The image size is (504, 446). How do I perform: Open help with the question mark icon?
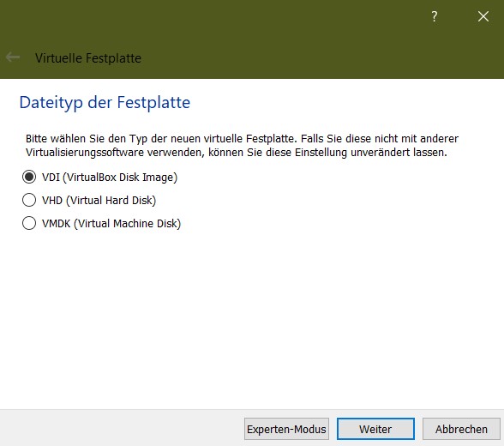435,16
